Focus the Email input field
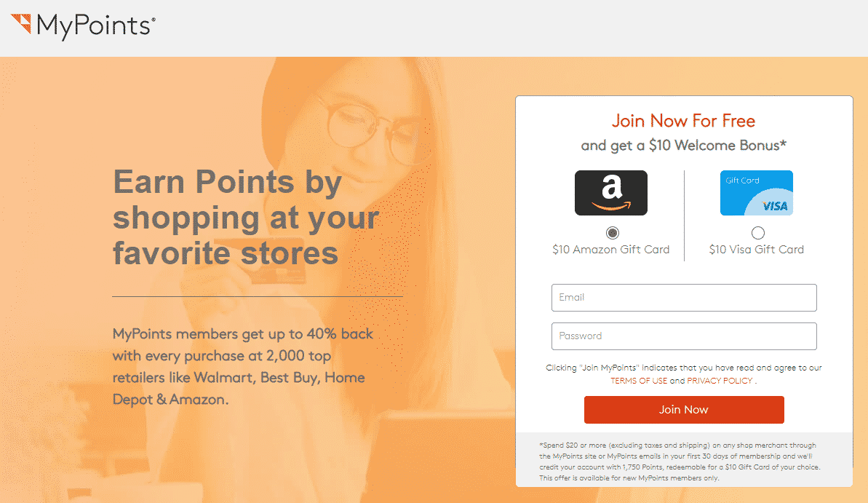 click(684, 298)
